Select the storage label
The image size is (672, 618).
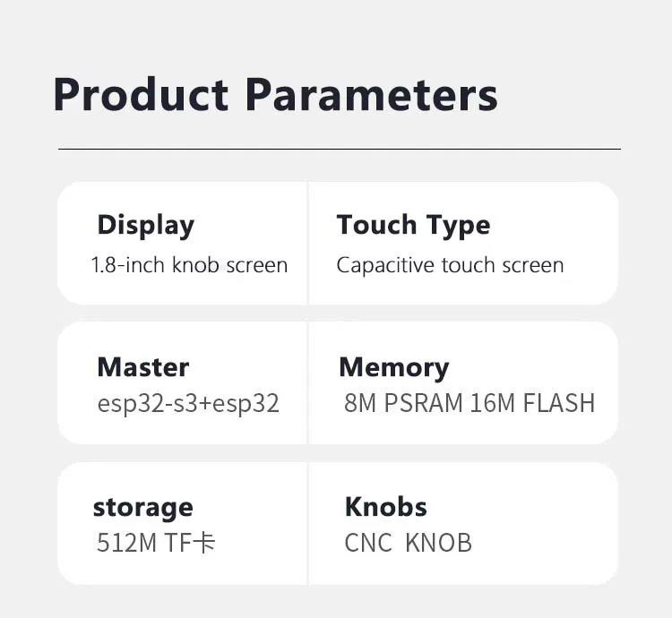(x=142, y=507)
